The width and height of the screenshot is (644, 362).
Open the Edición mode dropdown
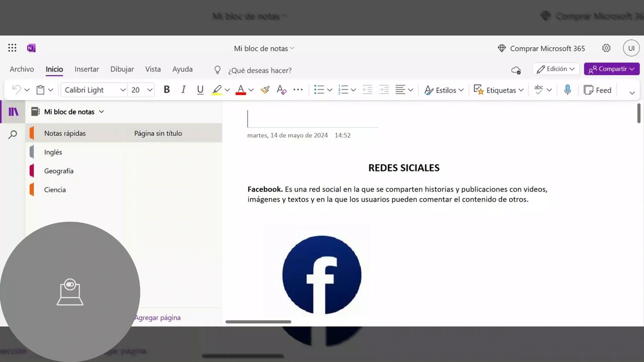[556, 69]
